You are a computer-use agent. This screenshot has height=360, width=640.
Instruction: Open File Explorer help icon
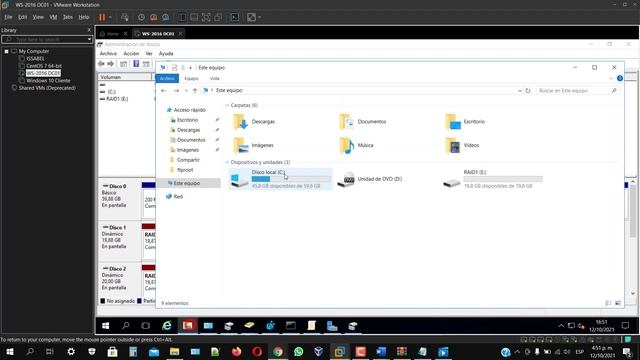point(620,78)
